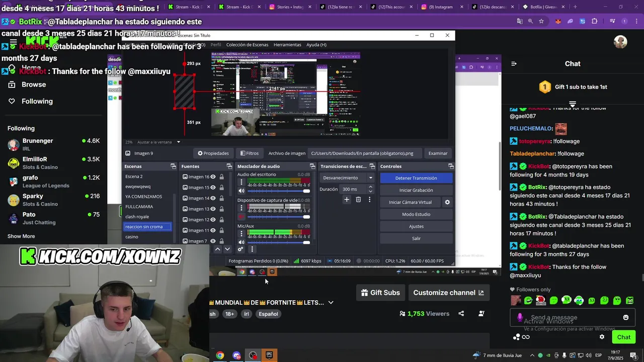Mute Audio del escritorio speaker
This screenshot has height=362, width=644.
(242, 191)
